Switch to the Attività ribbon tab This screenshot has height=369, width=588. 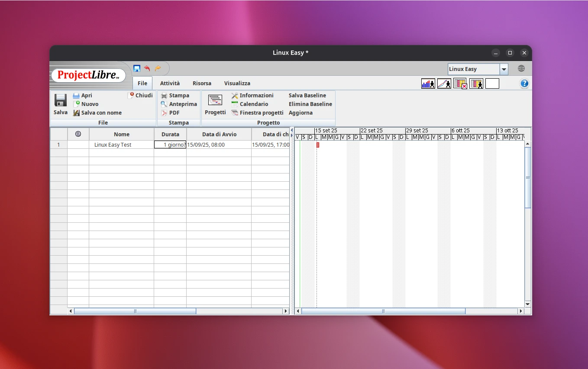(x=170, y=83)
